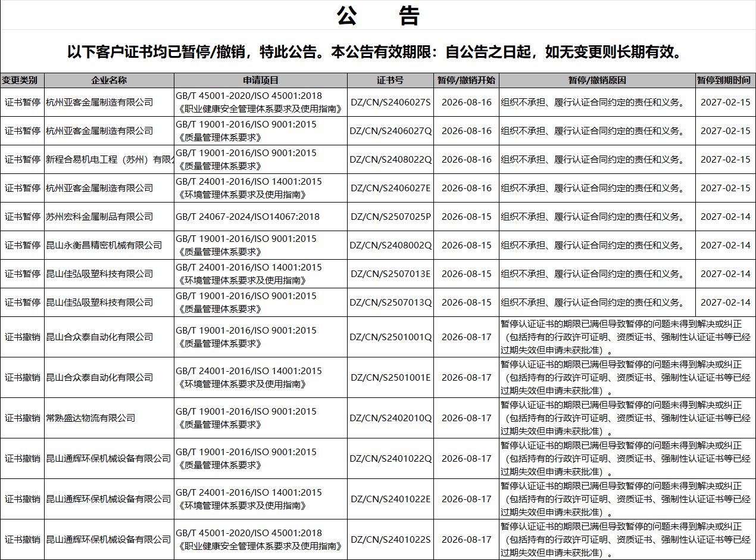Image resolution: width=756 pixels, height=560 pixels.
Task: Select certificate number DZ/CN/S2406027S
Action: (391, 102)
